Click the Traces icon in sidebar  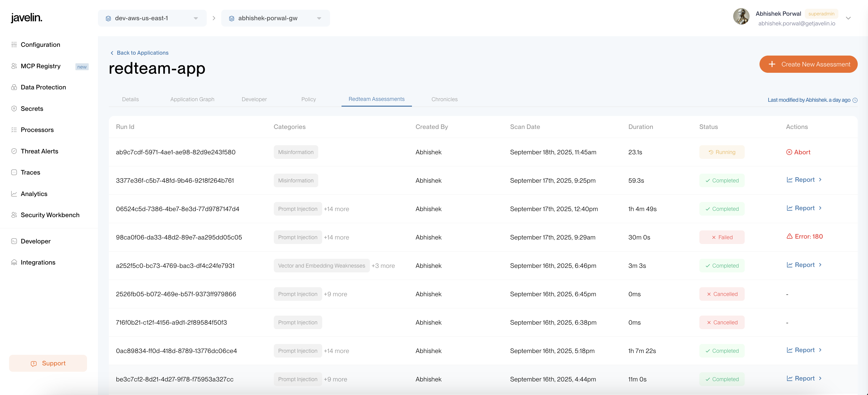[14, 172]
